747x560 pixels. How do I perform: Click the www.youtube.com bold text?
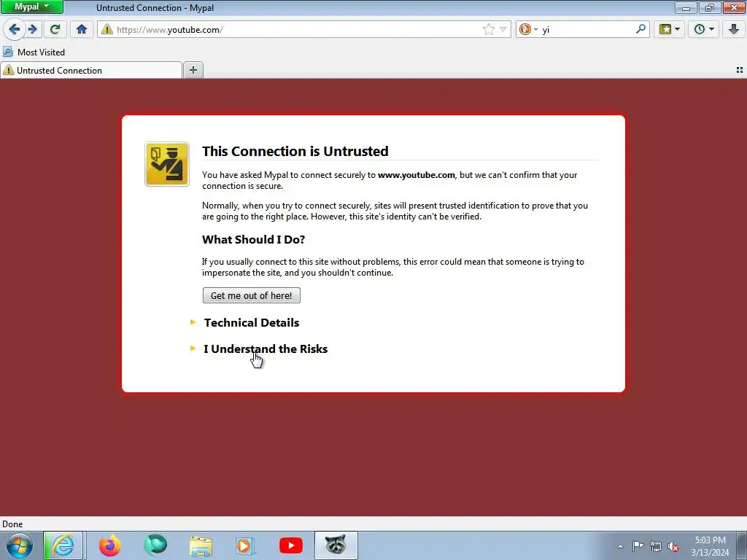pos(417,175)
